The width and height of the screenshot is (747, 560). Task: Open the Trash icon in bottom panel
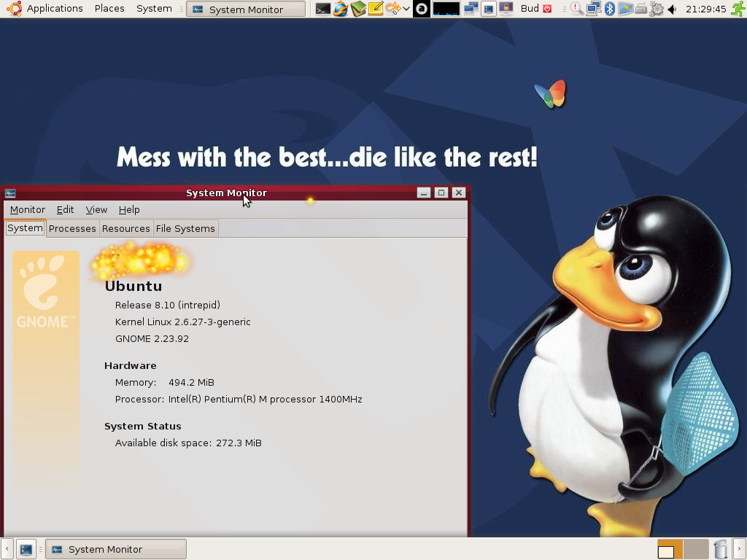[x=720, y=550]
